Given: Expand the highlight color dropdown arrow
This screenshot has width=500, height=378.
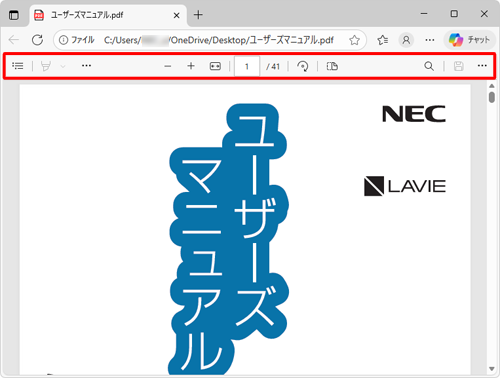Looking at the screenshot, I should pyautogui.click(x=63, y=66).
